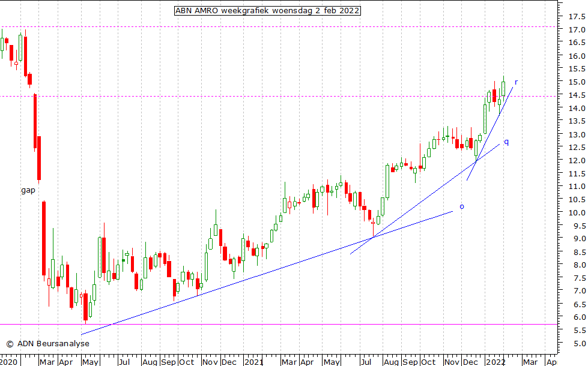Click the chart title "ABN AMRO weekgrafiek woensdag 2 feb 2022"
588x366 pixels.
point(267,10)
